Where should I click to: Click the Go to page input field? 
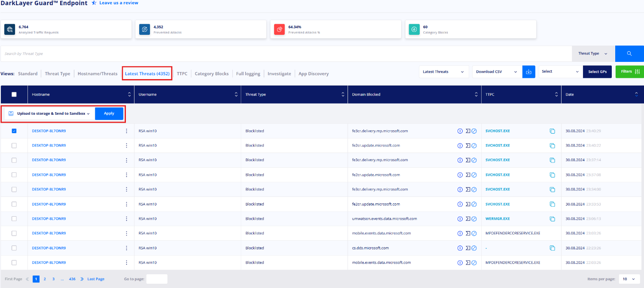156,279
